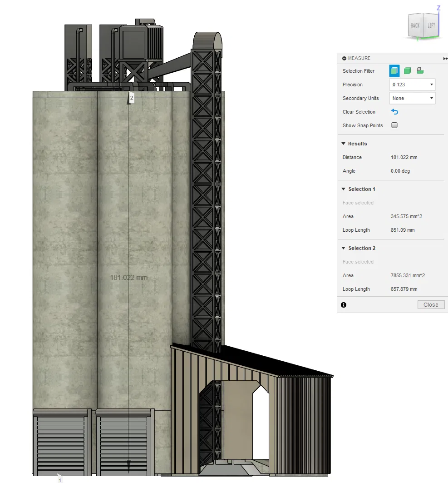The image size is (448, 483).
Task: Click the Z axis label on ViewCube
Action: [x=438, y=8]
